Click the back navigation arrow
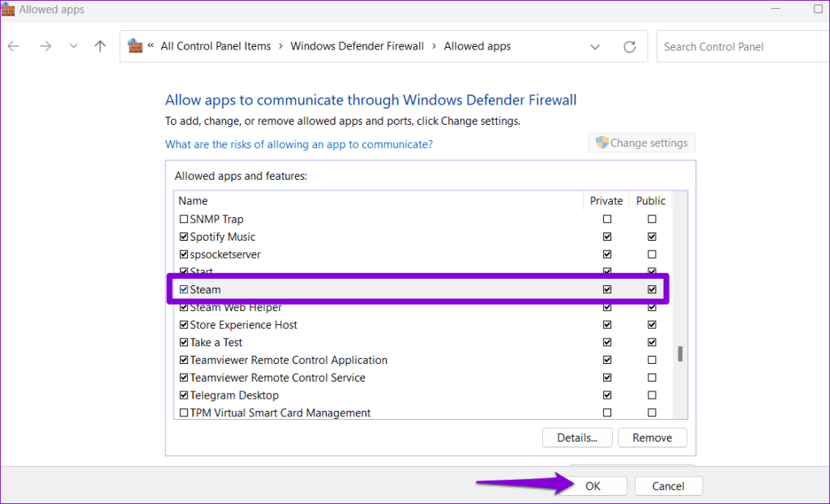830x504 pixels. pos(13,46)
